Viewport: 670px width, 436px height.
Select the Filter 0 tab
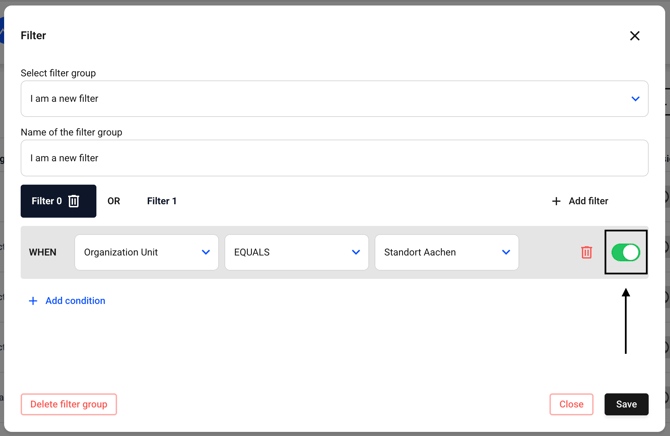click(x=46, y=201)
